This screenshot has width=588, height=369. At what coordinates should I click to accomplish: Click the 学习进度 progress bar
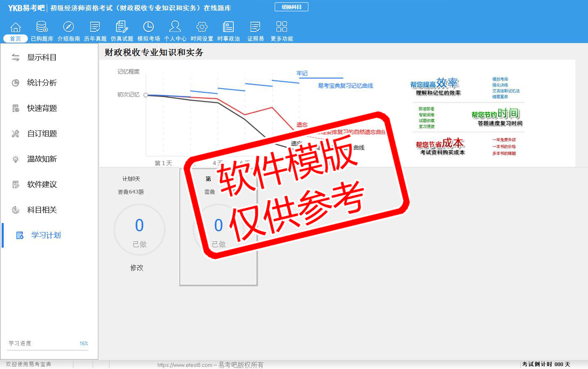pyautogui.click(x=48, y=350)
